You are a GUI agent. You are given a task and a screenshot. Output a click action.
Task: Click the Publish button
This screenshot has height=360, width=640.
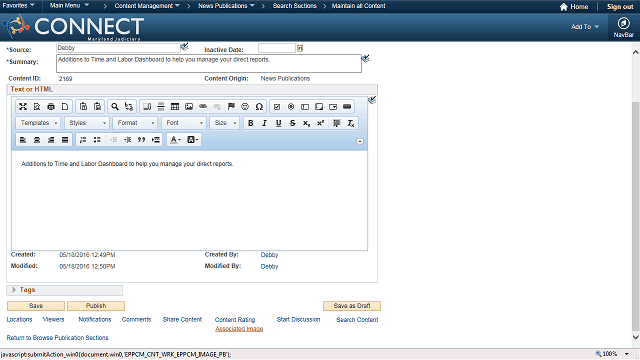click(96, 306)
